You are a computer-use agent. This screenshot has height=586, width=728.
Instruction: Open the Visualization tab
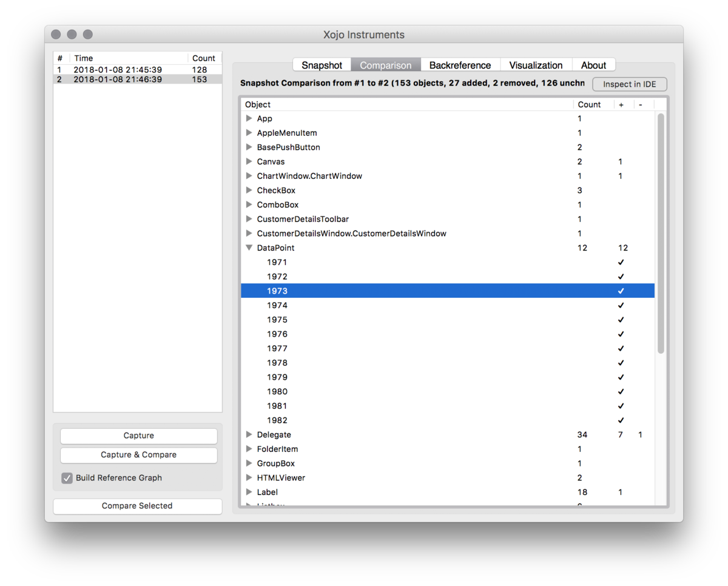pos(536,65)
